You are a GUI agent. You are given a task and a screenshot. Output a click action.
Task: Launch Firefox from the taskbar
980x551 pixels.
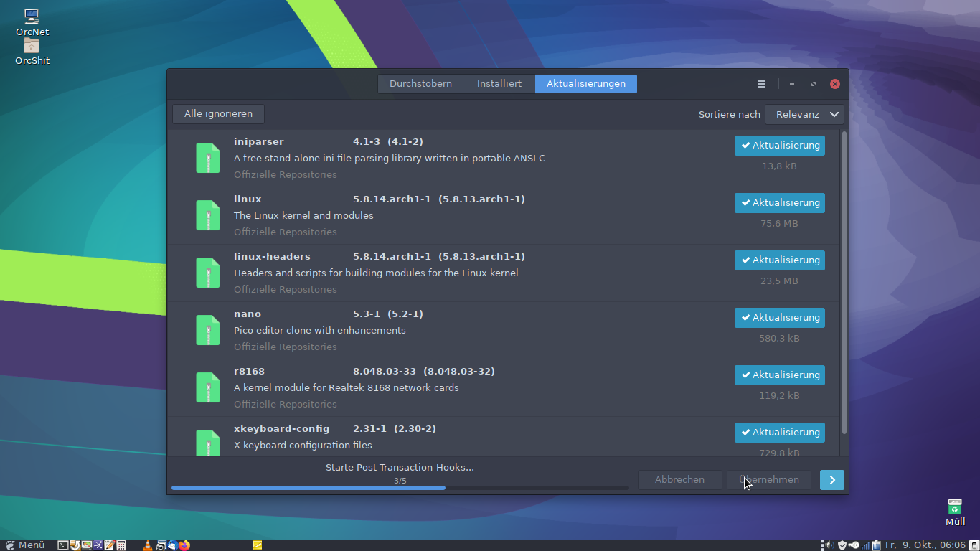184,545
